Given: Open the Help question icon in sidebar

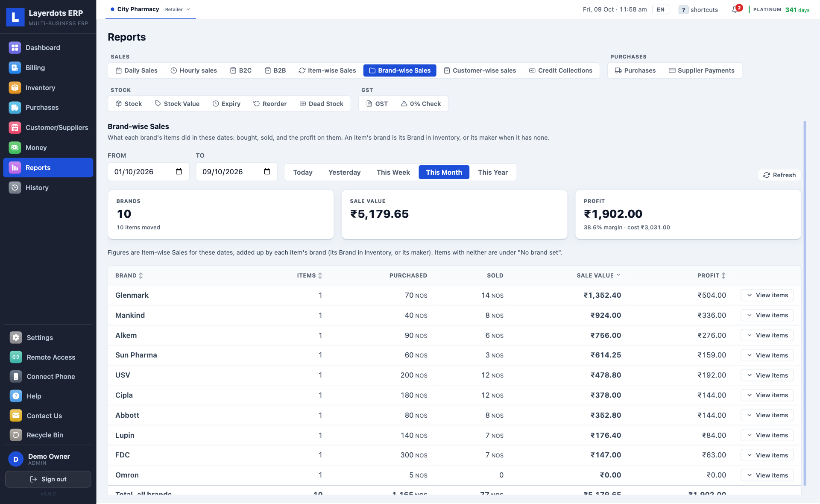Looking at the screenshot, I should coord(16,396).
